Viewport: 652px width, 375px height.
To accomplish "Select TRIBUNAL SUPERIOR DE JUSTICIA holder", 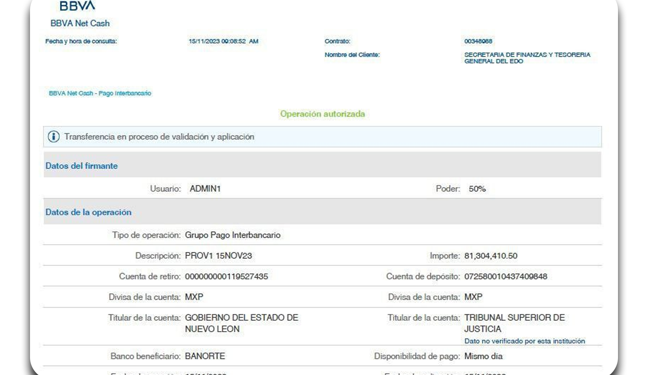I will click(x=514, y=323).
